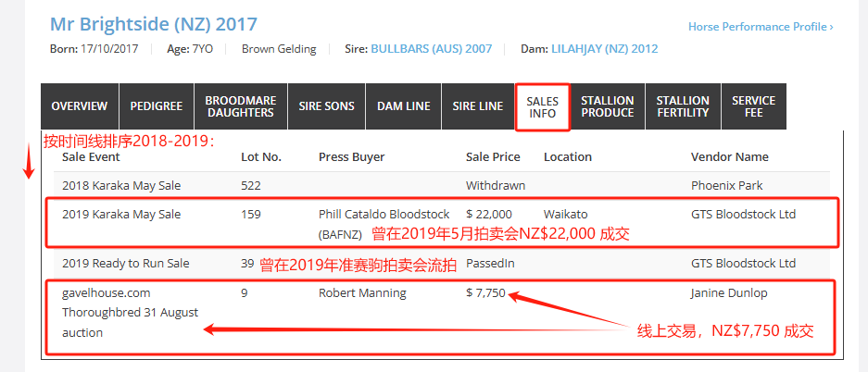Select the 2019 Ready to Run Sale row
868x372 pixels.
[x=442, y=265]
